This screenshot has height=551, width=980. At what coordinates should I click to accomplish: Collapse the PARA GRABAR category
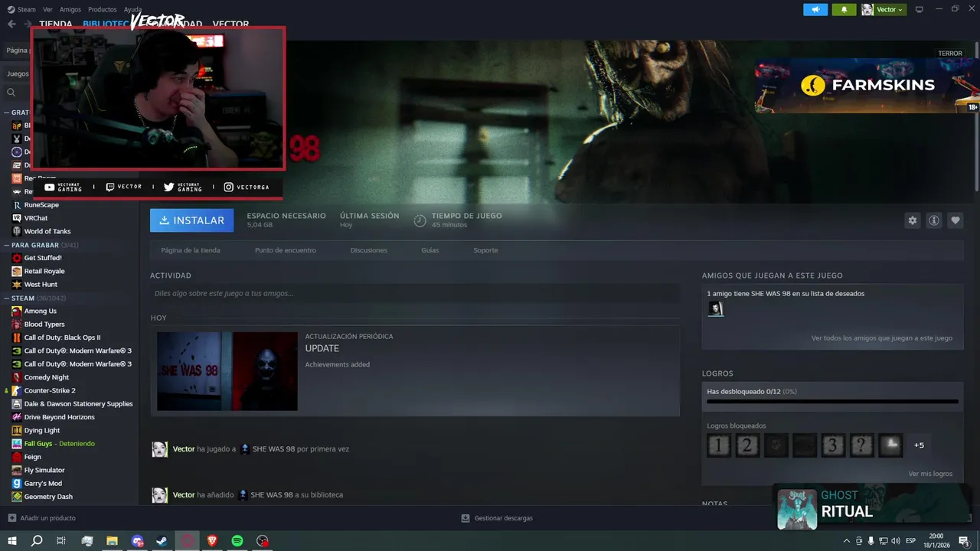pos(7,245)
